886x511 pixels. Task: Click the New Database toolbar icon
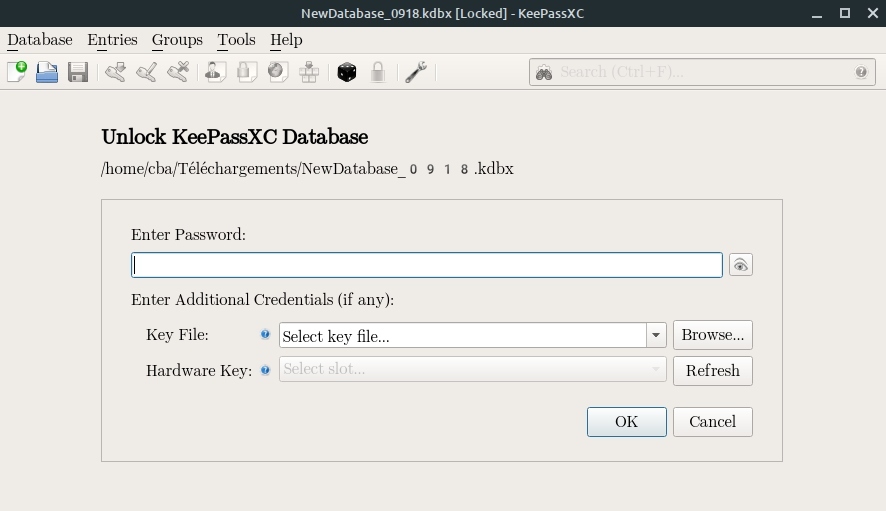point(17,72)
